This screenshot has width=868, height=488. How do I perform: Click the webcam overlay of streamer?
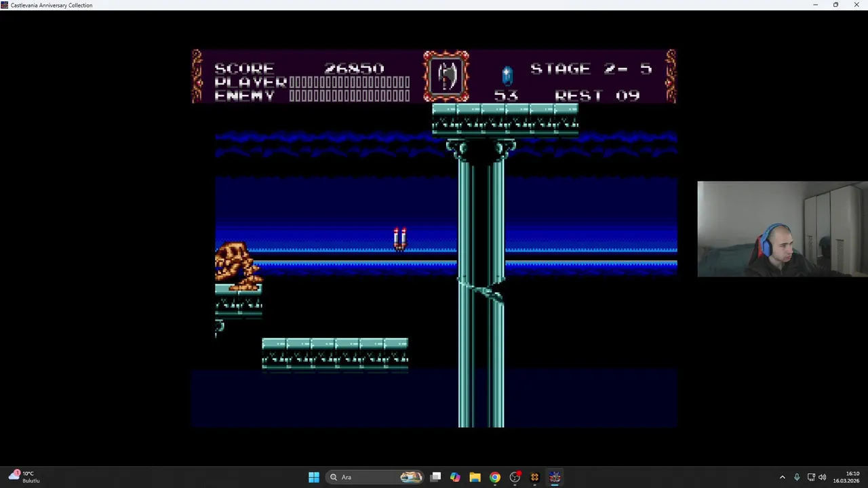click(x=782, y=229)
